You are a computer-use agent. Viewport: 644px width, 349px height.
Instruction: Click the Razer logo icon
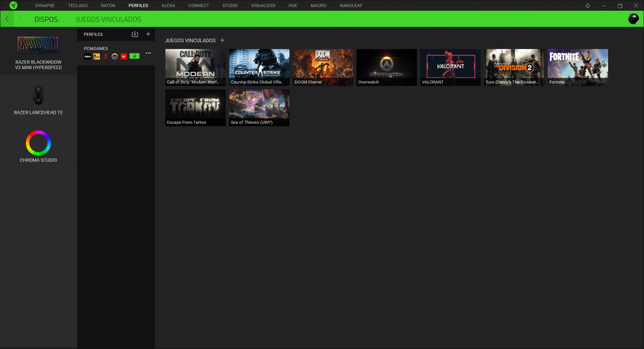(x=13, y=5)
